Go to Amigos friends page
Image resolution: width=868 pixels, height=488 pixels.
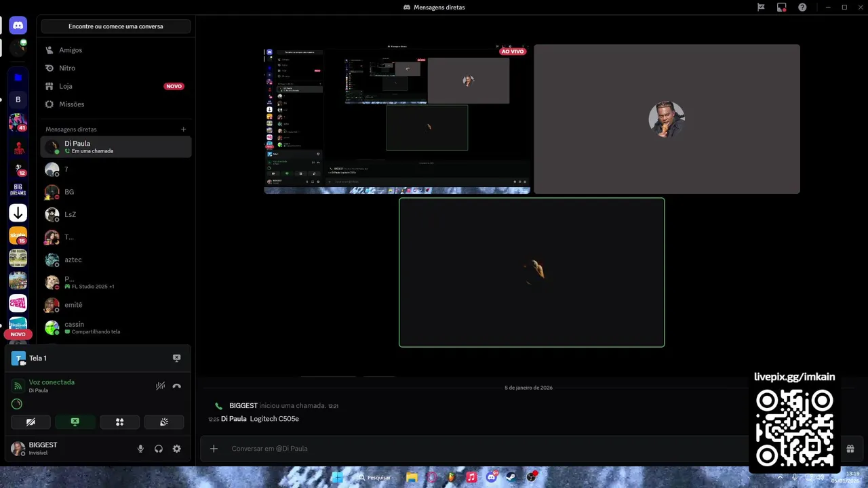116,50
